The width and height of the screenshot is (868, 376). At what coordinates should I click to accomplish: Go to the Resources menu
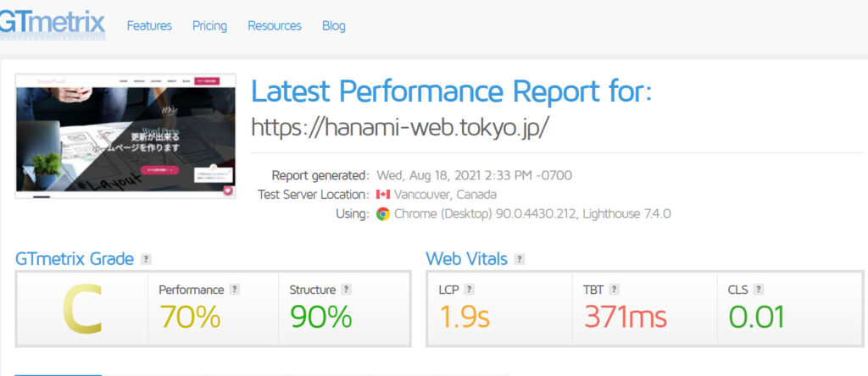[275, 26]
